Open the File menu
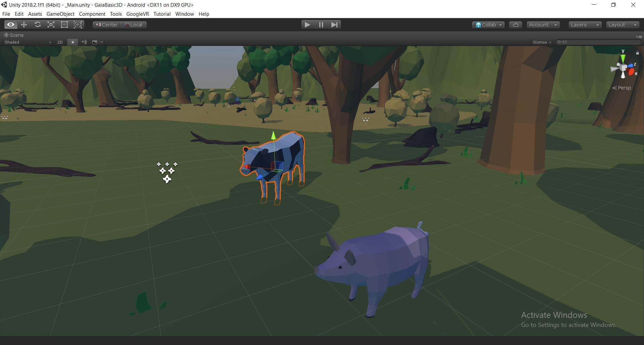The height and width of the screenshot is (345, 644). click(x=6, y=14)
